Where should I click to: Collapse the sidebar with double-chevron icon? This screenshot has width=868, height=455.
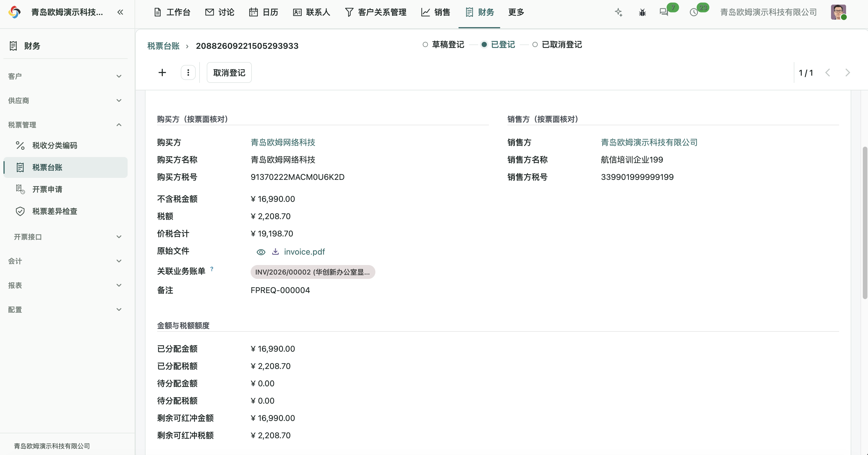click(x=120, y=12)
